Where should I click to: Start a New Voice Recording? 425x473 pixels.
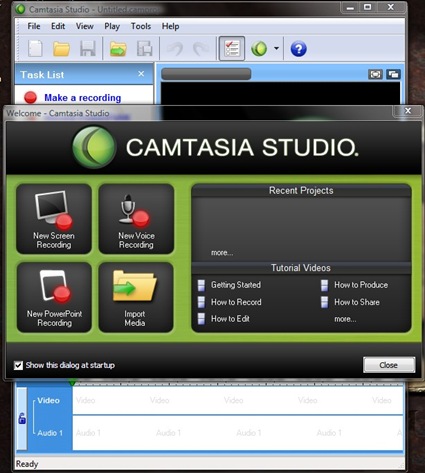(136, 219)
